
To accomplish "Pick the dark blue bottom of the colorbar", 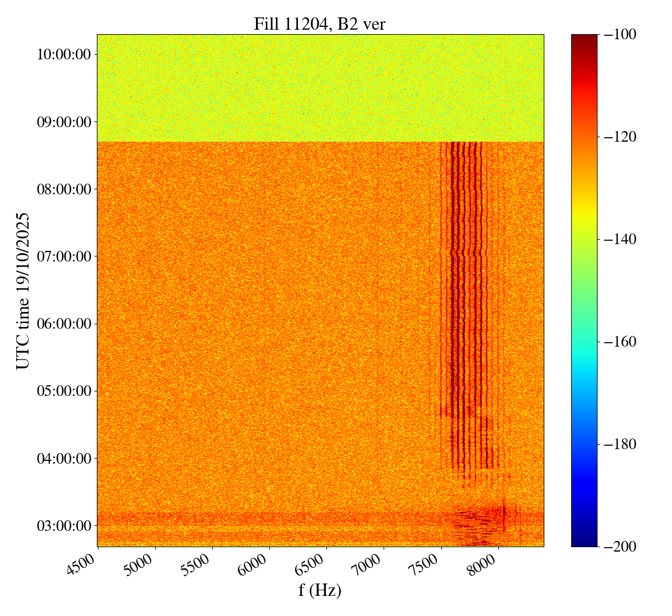I will [584, 541].
